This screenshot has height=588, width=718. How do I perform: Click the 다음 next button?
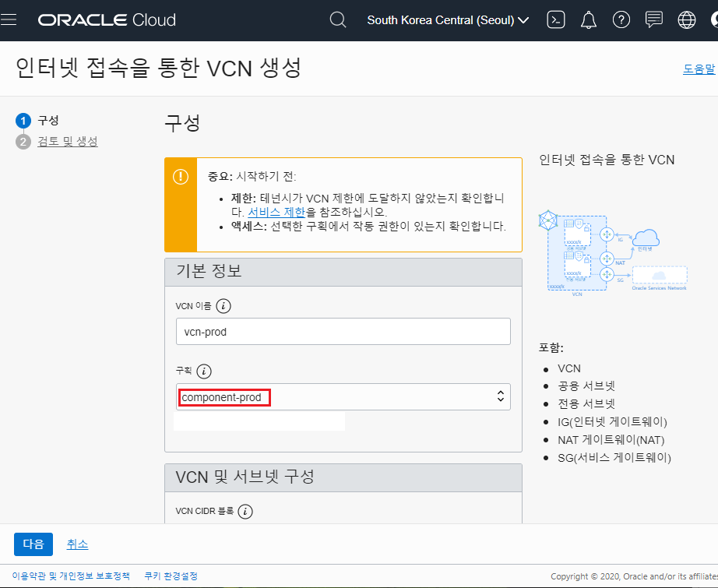click(33, 544)
